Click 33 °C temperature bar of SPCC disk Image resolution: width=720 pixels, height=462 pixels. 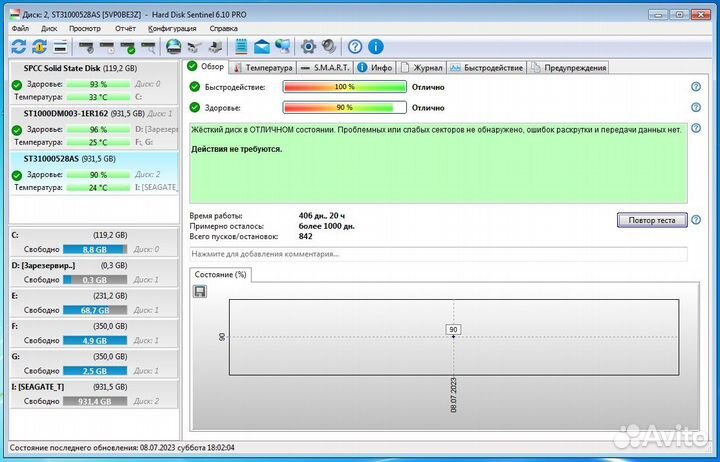coord(98,97)
